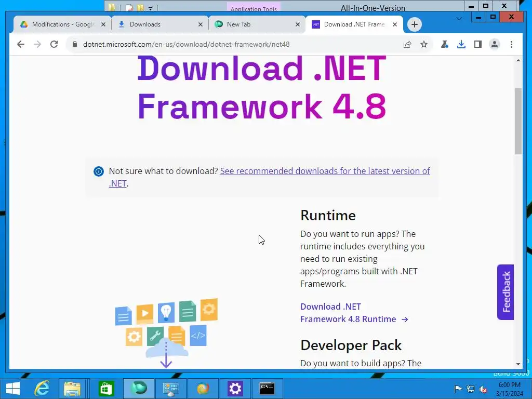Open browser downloads toolbar icon
This screenshot has height=399, width=532.
[x=461, y=44]
